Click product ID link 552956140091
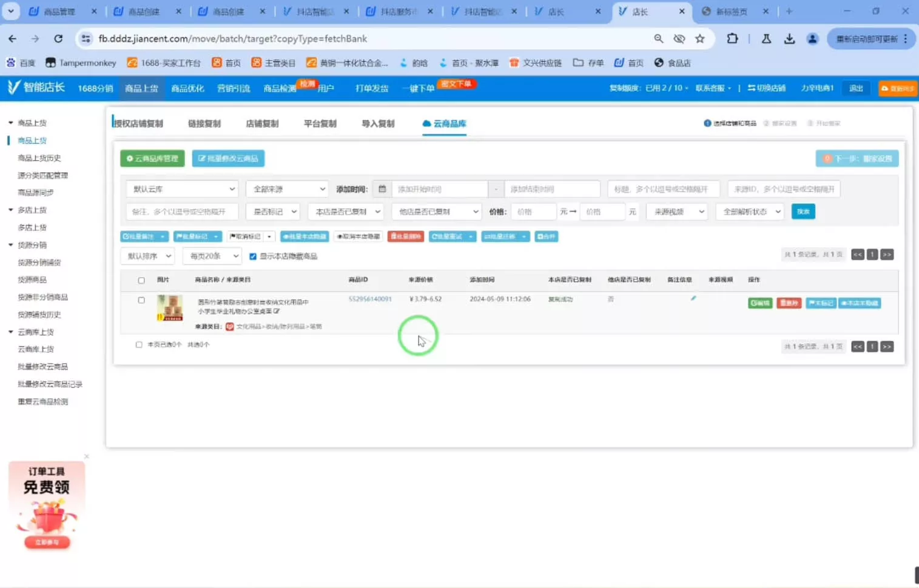 point(370,299)
